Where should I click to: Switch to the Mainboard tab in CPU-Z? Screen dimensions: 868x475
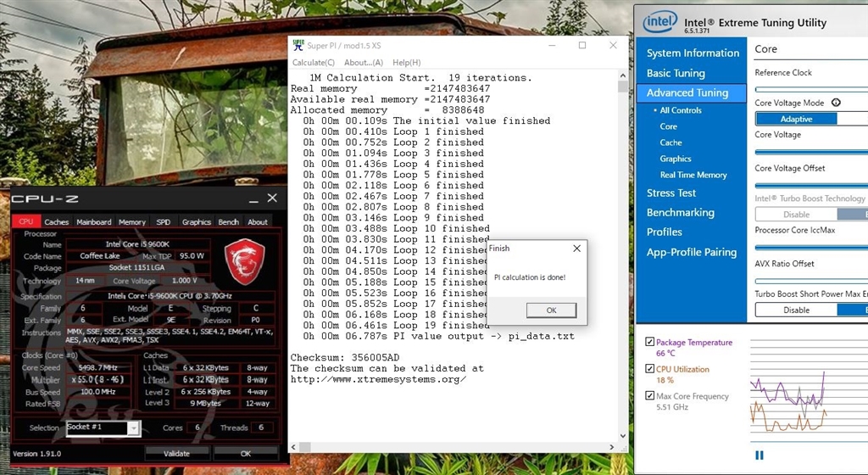tap(93, 221)
